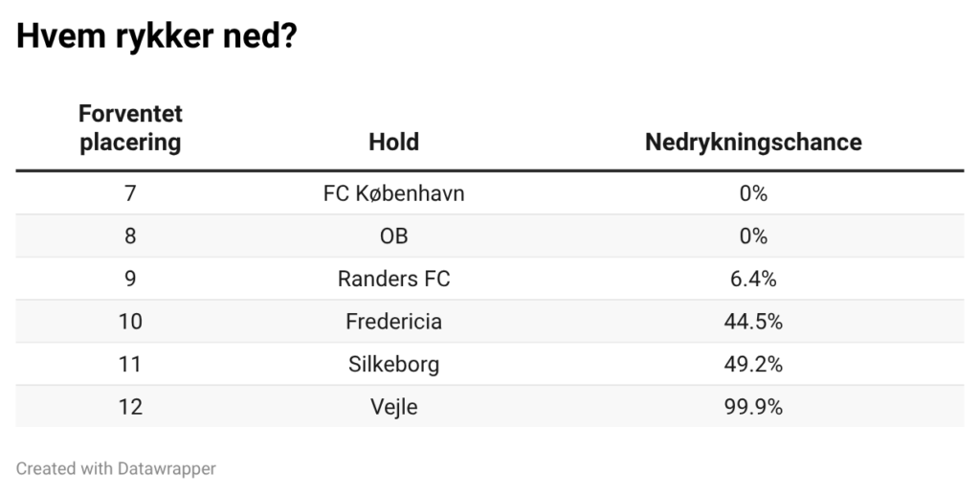Select the 49.2% relegation chance cell
This screenshot has width=980, height=495.
[x=753, y=365]
